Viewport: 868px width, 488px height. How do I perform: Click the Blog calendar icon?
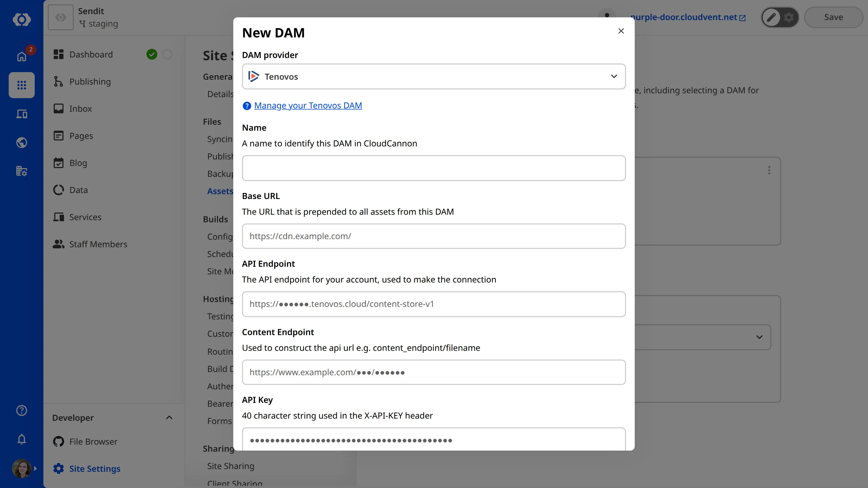coord(58,163)
